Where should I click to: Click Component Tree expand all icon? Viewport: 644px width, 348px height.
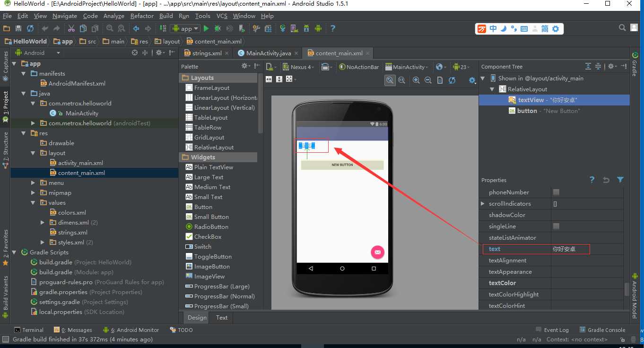(588, 67)
